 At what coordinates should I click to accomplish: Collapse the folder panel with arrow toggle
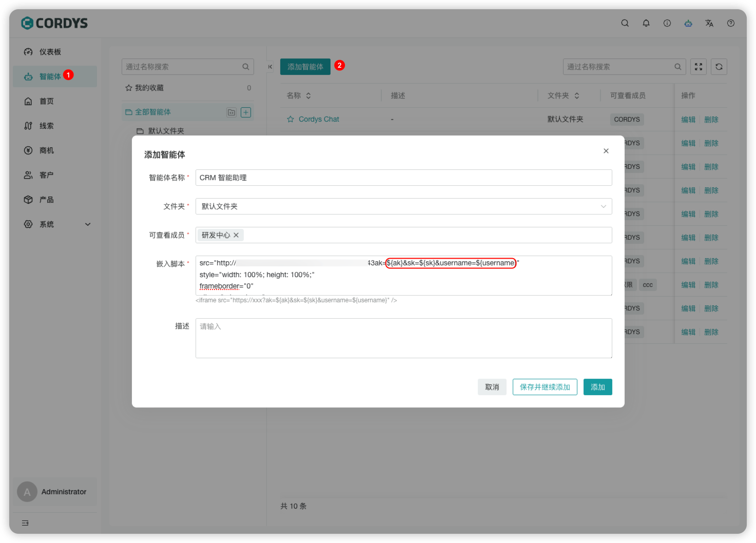(270, 67)
